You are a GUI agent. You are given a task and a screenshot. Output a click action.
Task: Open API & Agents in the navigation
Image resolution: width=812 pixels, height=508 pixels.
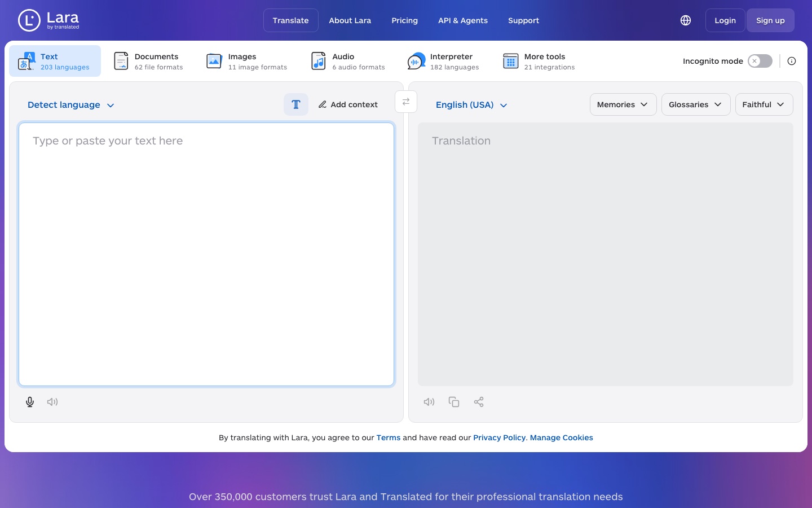[x=463, y=20]
